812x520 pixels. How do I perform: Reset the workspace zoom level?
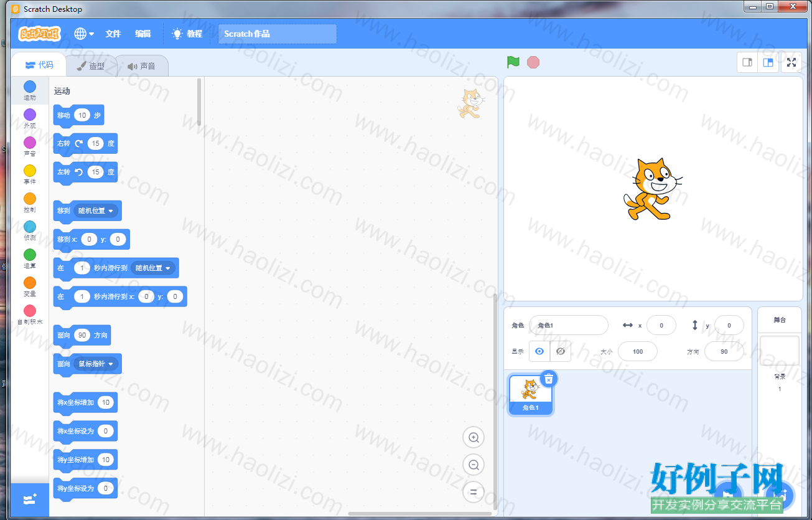(474, 492)
